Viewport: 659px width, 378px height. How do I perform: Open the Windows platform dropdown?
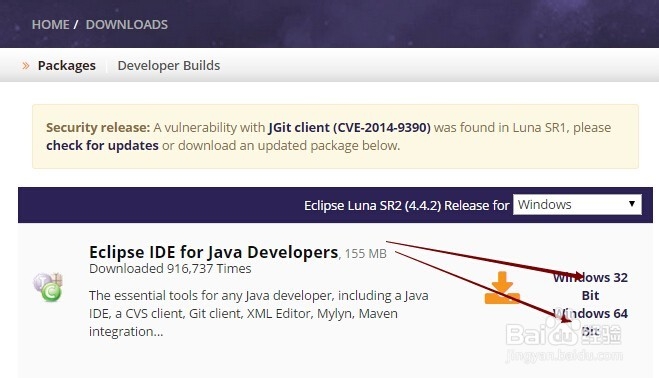click(577, 204)
